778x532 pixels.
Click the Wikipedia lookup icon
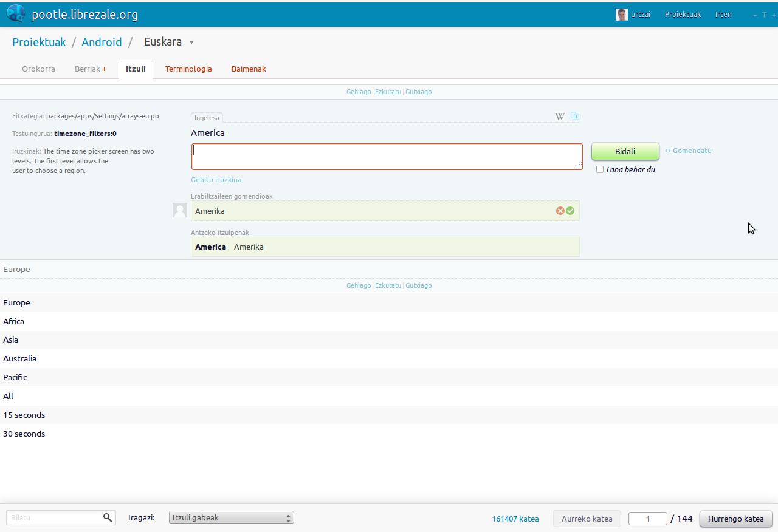pos(559,117)
